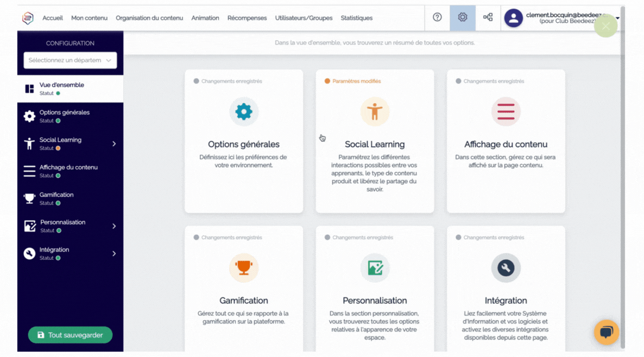Viewport: 644px width, 357px height.
Task: Go to Mon contenu in top navigation
Action: 89,18
